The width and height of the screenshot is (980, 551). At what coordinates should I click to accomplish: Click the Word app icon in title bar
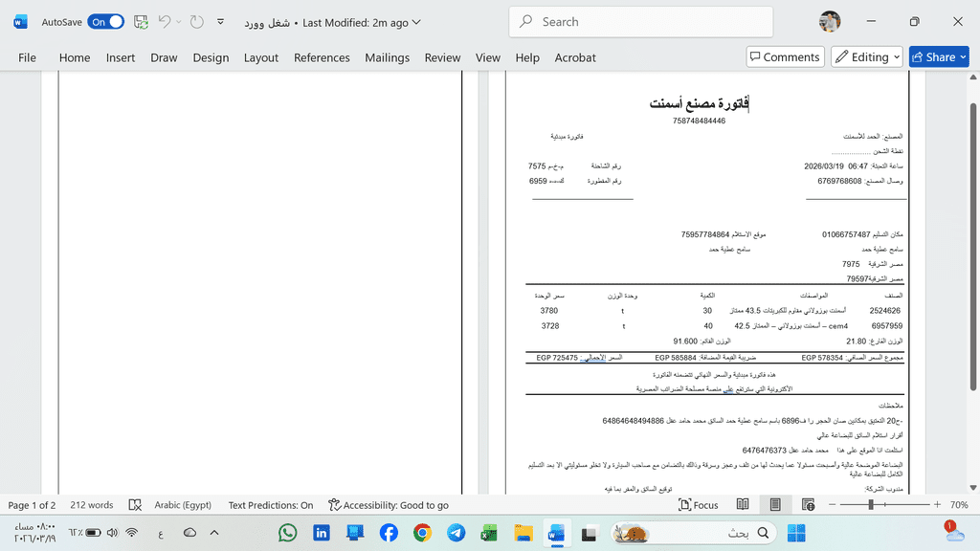tap(21, 22)
